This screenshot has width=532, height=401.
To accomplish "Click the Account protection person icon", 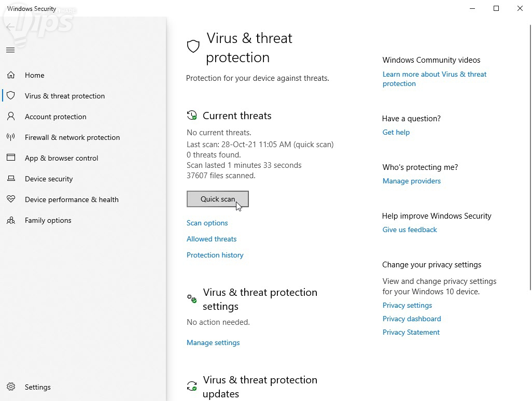I will click(x=11, y=117).
